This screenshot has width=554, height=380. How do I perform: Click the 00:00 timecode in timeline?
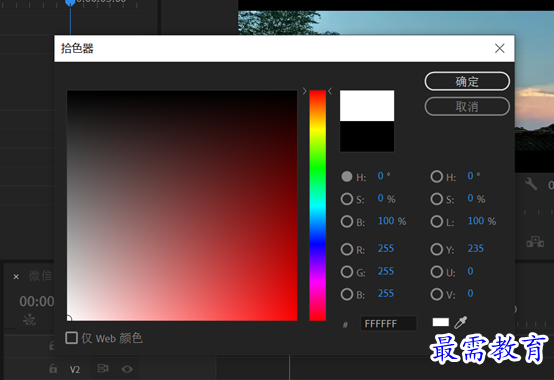[36, 302]
